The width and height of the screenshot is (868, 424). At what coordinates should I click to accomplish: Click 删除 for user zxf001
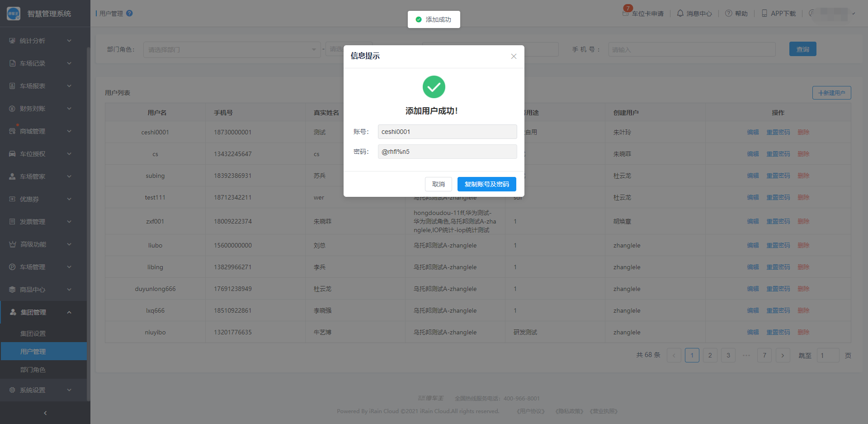(x=803, y=221)
